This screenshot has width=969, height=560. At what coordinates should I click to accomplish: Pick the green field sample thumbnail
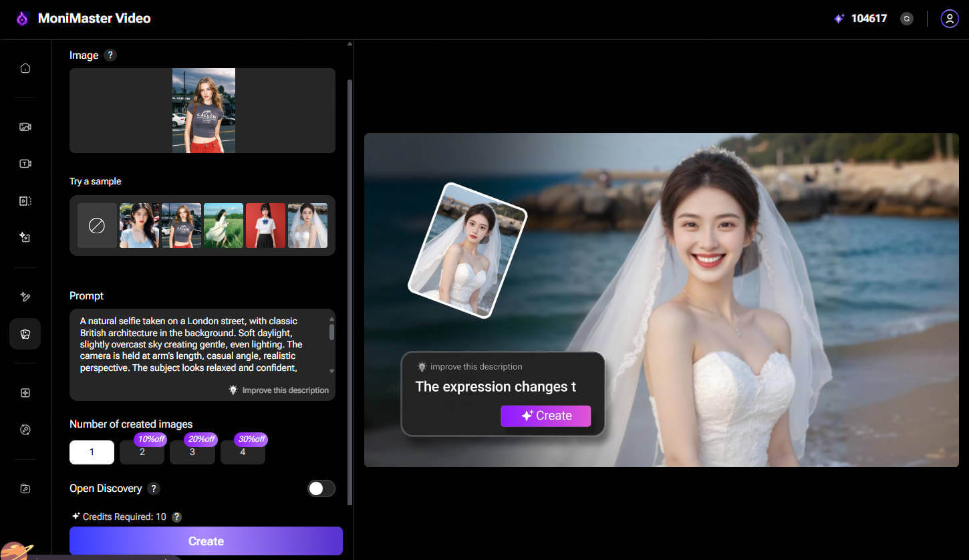[223, 225]
